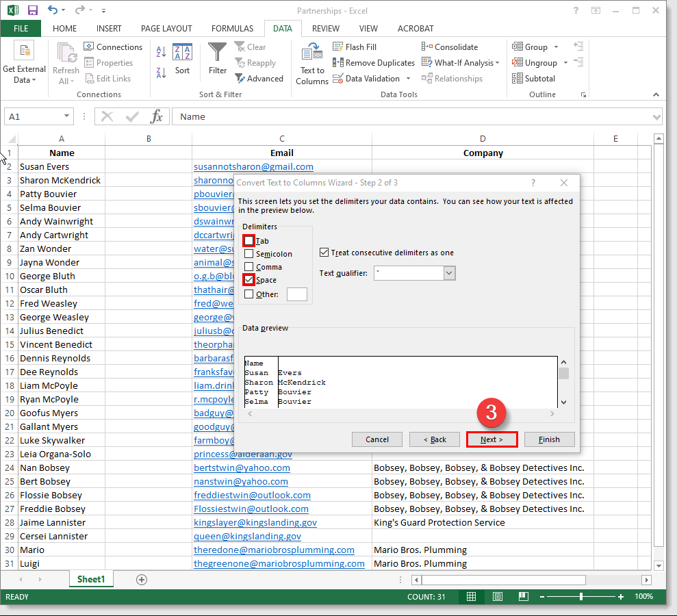Uncheck the Space delimiter checkbox
Screen dimensions: 677x616
[248, 280]
